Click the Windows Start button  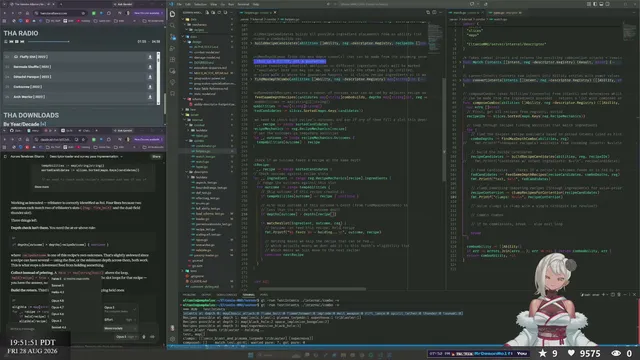coord(251,355)
